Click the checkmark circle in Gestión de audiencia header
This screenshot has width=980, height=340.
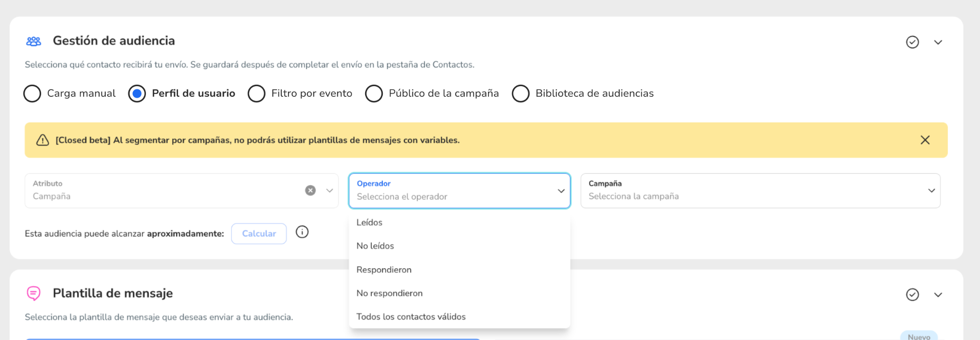(913, 42)
